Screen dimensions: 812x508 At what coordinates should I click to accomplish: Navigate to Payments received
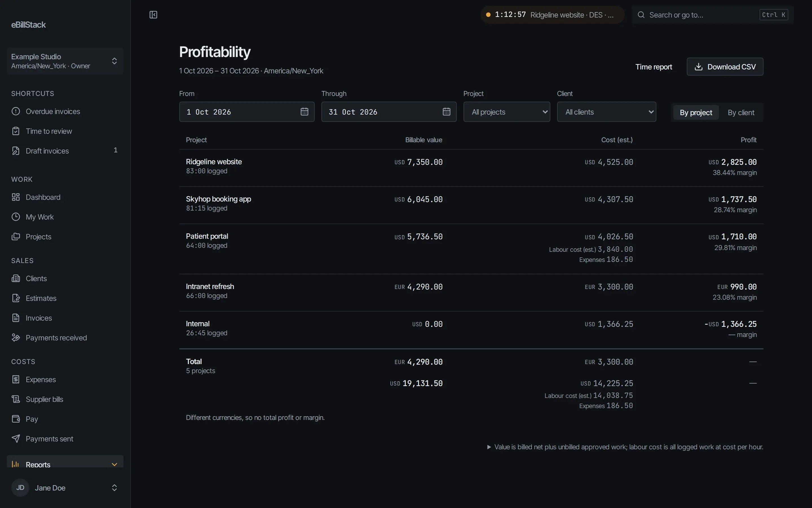[x=65, y=338]
